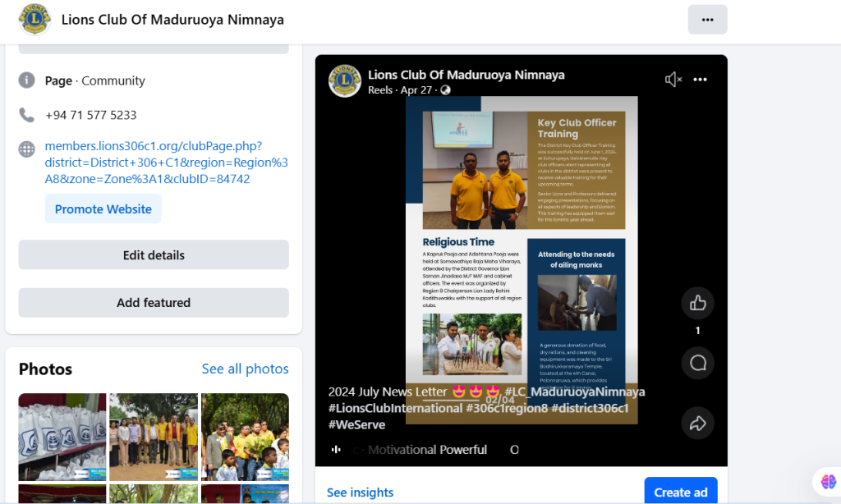Open the members.lions306c1.org website link
Screen dimensions: 841x504
tap(166, 163)
